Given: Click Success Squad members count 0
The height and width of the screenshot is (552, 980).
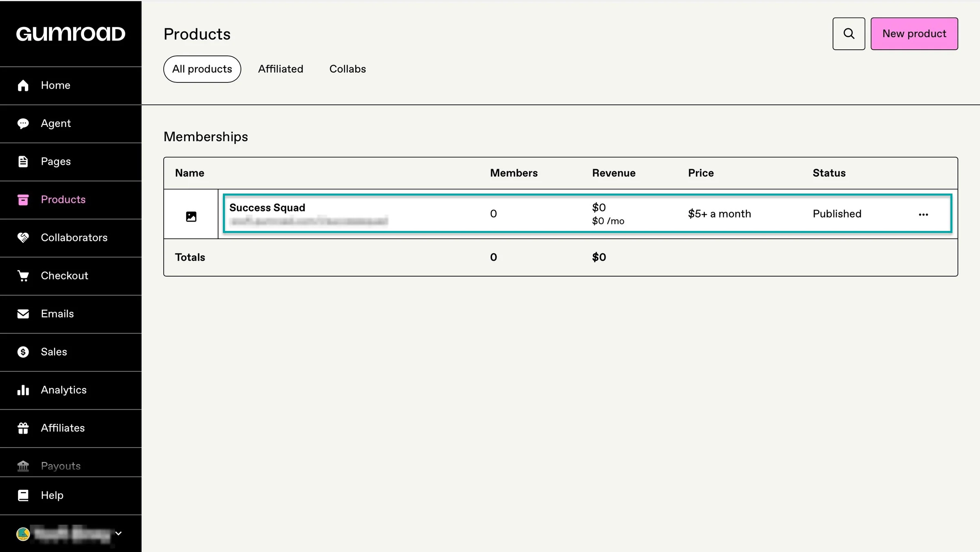Looking at the screenshot, I should pos(493,214).
